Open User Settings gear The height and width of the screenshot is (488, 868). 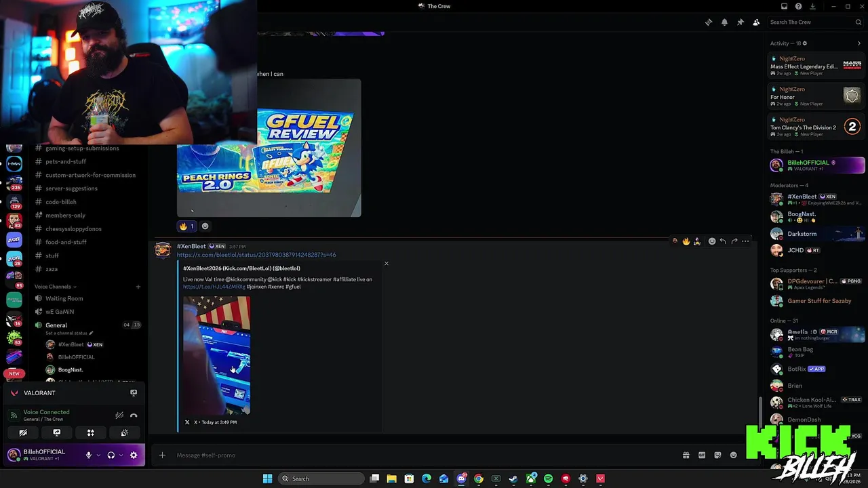point(134,455)
